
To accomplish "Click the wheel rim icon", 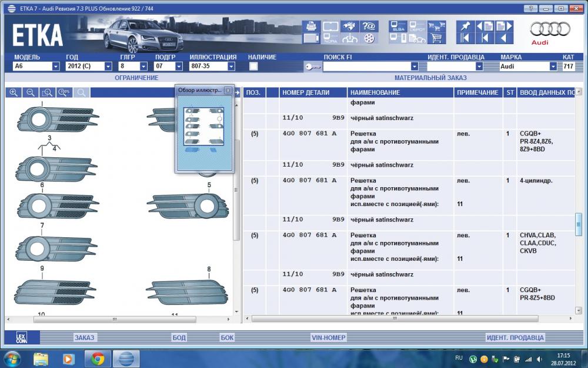I will [369, 38].
